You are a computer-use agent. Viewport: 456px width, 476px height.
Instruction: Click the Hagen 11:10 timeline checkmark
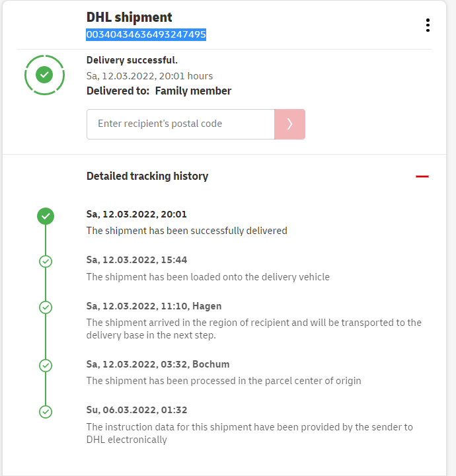point(46,307)
